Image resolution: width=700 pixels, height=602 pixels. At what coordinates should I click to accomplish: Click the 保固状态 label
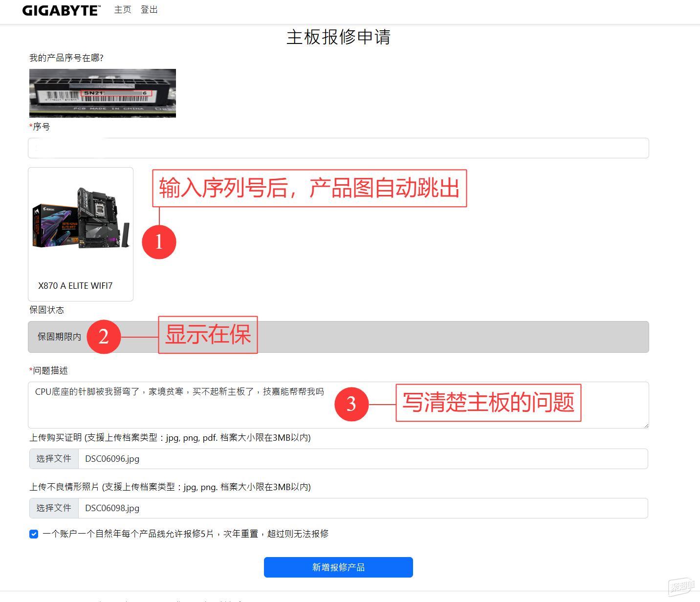pyautogui.click(x=46, y=310)
